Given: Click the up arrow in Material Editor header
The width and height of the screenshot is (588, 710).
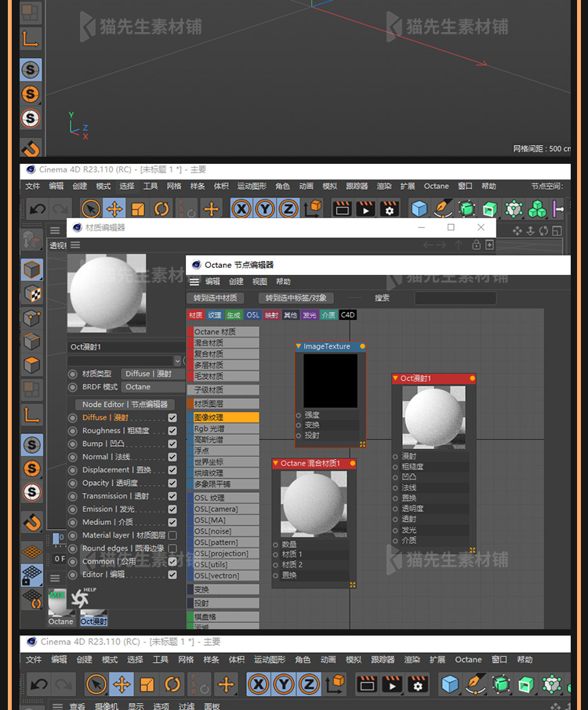Looking at the screenshot, I should click(460, 245).
